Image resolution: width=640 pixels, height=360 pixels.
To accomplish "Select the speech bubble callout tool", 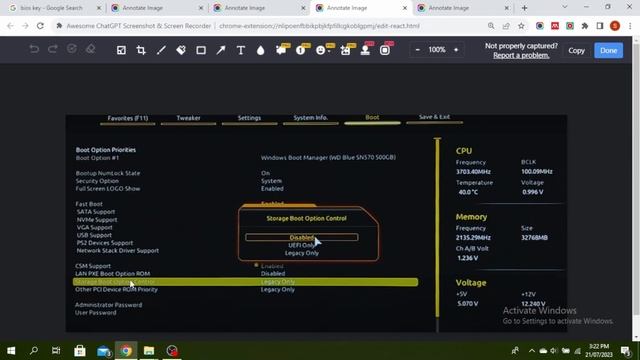I will pyautogui.click(x=282, y=49).
